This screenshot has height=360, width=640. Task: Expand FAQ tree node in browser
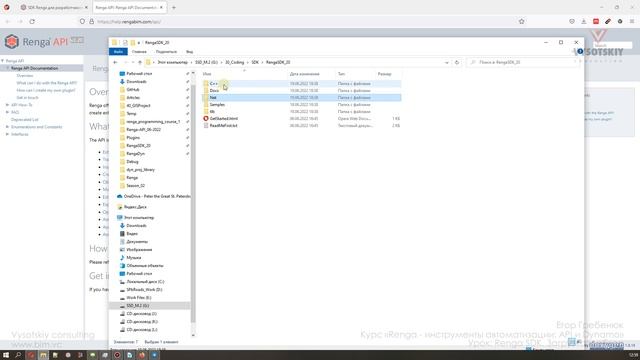click(x=7, y=112)
